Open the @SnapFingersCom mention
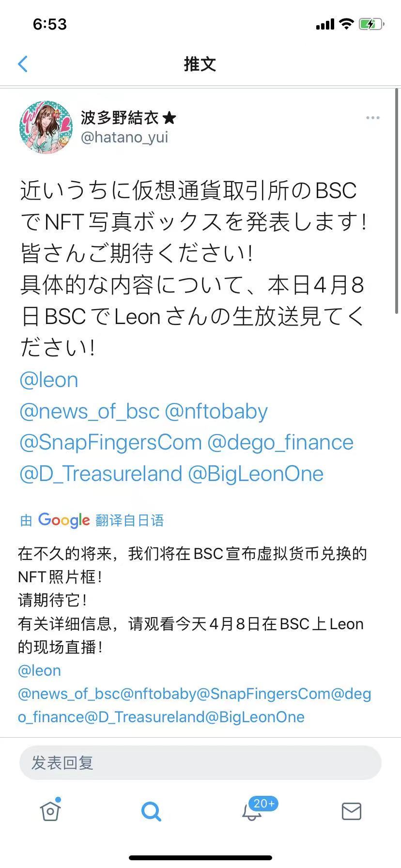The width and height of the screenshot is (401, 868). point(110,442)
